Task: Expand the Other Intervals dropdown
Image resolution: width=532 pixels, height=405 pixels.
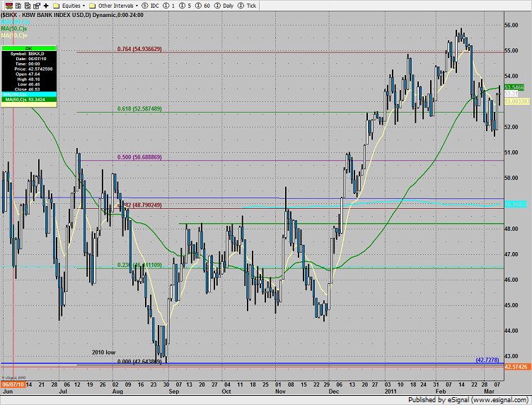Action: point(137,6)
